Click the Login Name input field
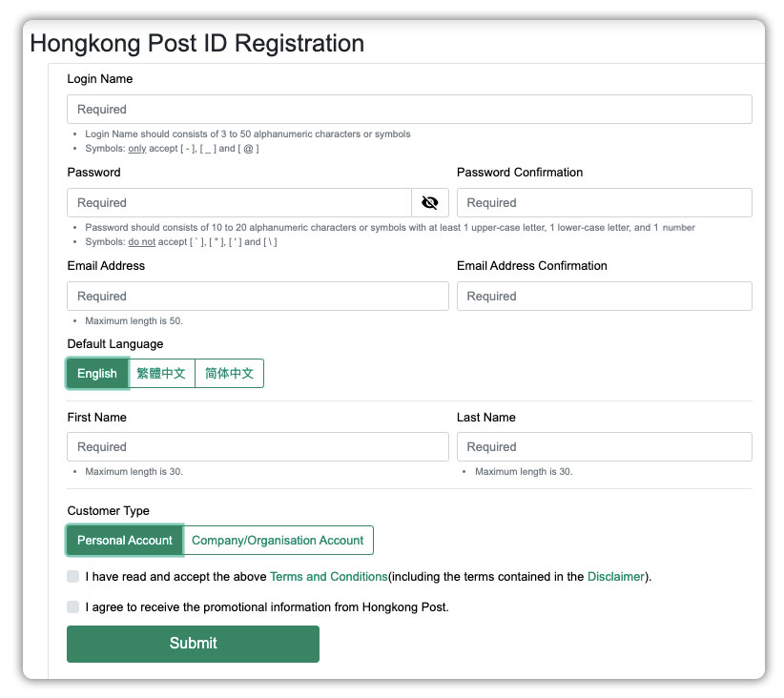 click(x=409, y=110)
